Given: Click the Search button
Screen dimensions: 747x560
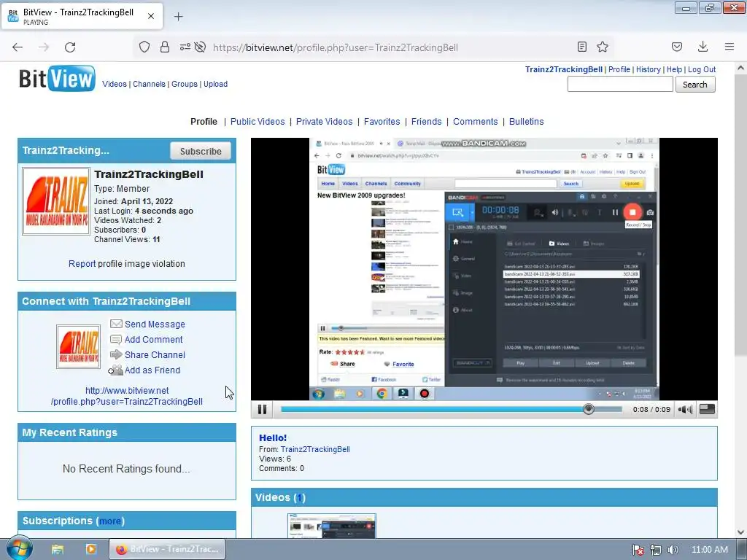Looking at the screenshot, I should click(x=695, y=85).
